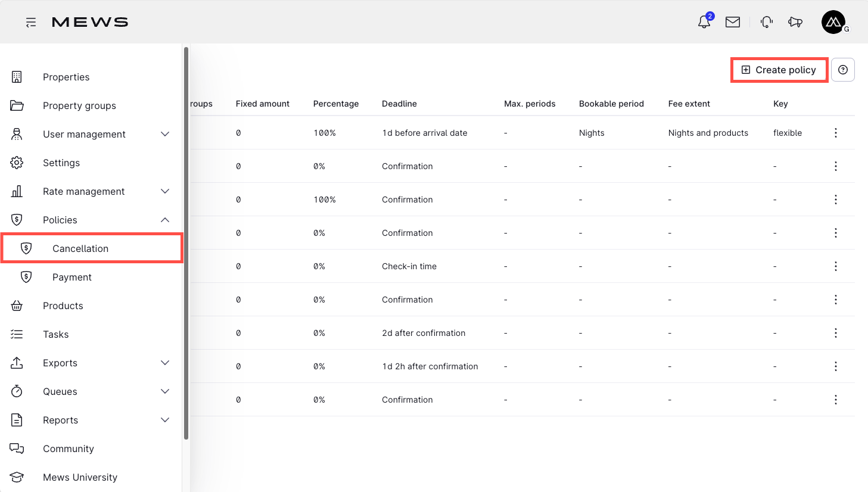868x492 pixels.
Task: Click the Policies shield icon
Action: pos(17,220)
